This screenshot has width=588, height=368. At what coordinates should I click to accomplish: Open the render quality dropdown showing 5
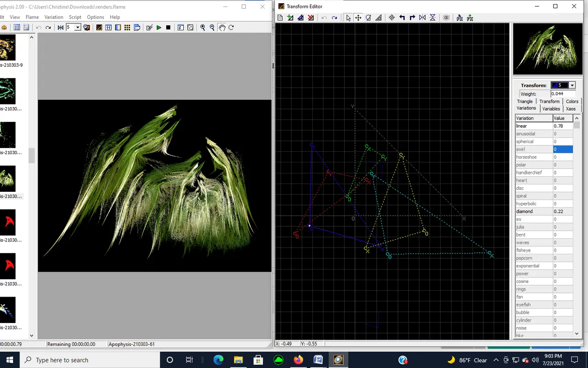click(78, 28)
